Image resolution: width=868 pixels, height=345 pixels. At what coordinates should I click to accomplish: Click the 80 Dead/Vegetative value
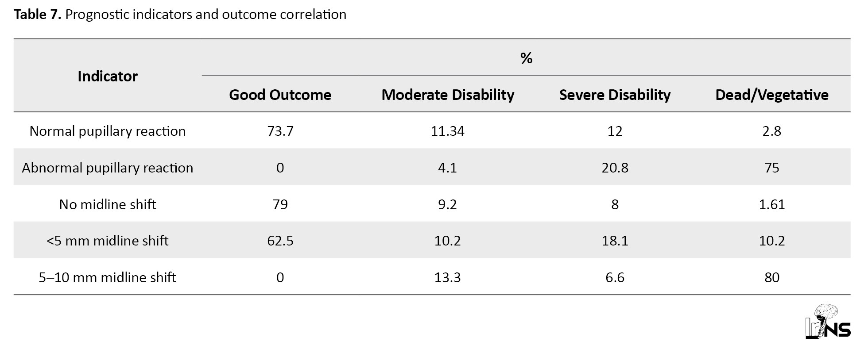coord(771,277)
